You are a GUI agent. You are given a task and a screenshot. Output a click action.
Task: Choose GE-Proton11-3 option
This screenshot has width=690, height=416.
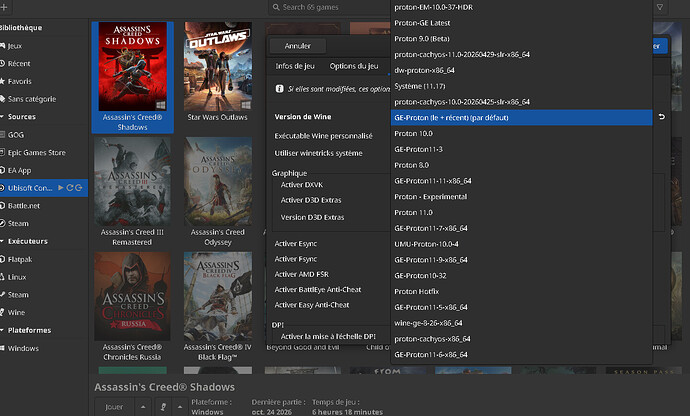point(521,149)
